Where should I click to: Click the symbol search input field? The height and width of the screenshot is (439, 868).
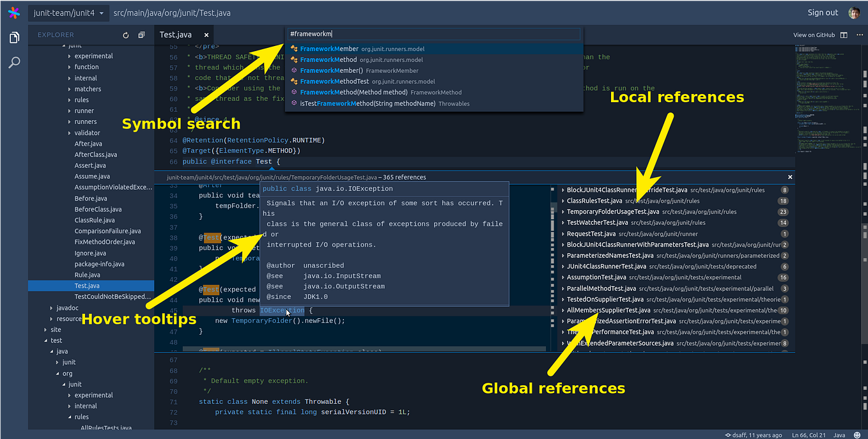tap(435, 34)
